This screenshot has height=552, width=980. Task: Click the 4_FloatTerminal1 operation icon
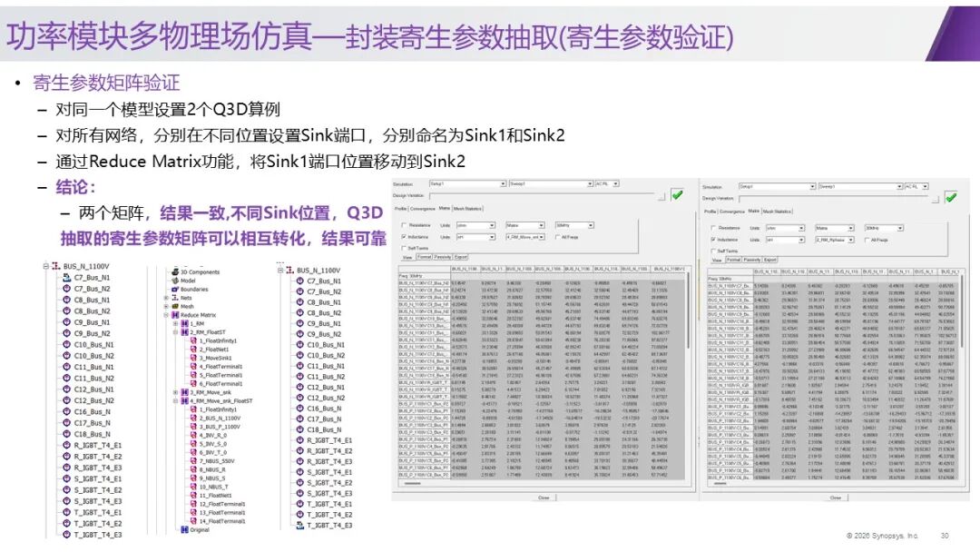(194, 367)
